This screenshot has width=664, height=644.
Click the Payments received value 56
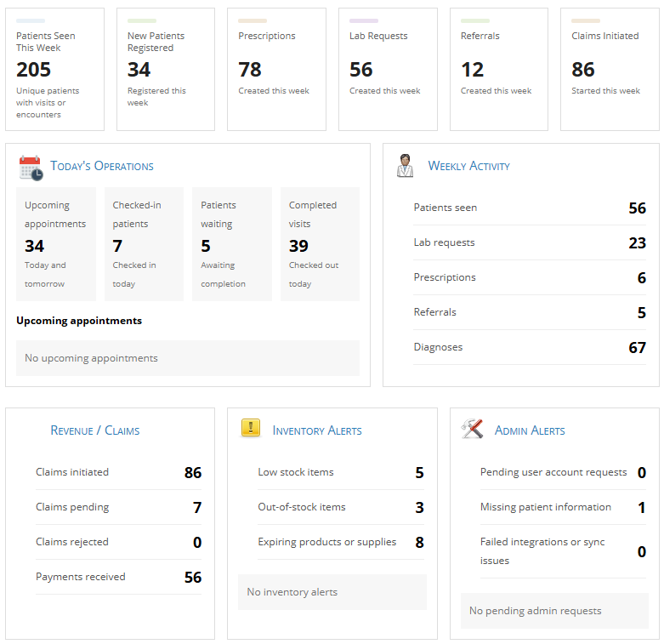click(193, 578)
